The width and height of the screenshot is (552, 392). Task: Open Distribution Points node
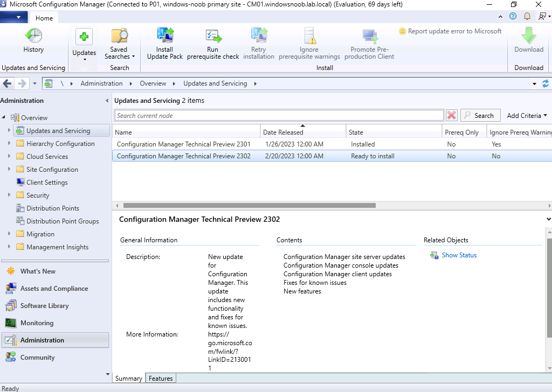point(53,208)
